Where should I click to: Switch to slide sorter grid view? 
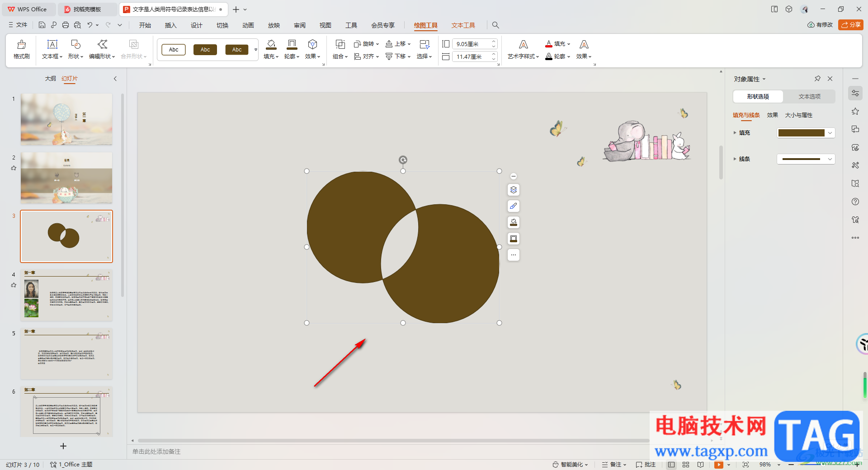[x=686, y=465]
